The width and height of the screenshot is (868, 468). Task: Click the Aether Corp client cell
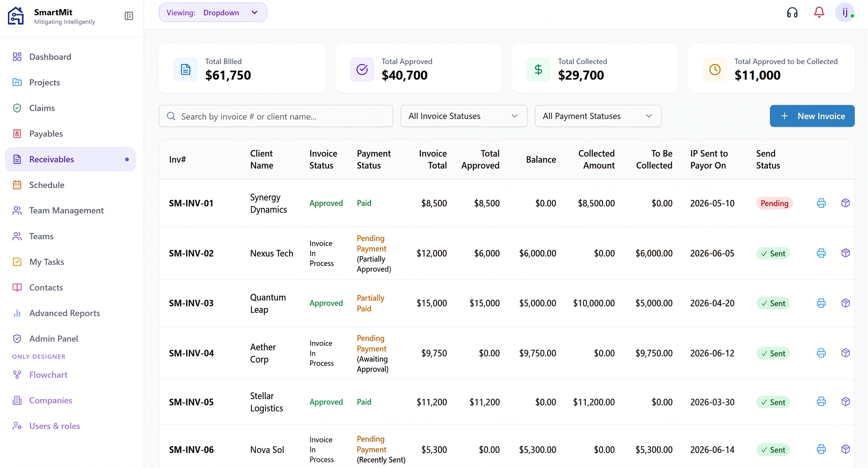263,353
